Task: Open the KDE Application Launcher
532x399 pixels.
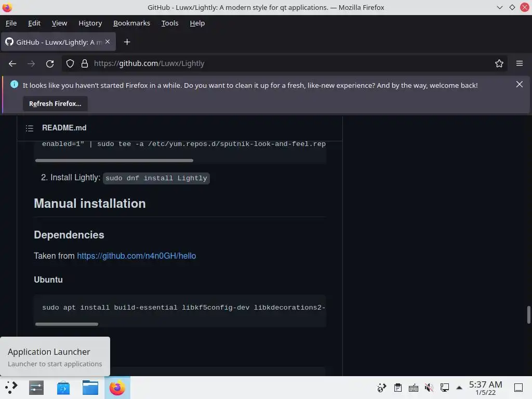Action: click(11, 388)
